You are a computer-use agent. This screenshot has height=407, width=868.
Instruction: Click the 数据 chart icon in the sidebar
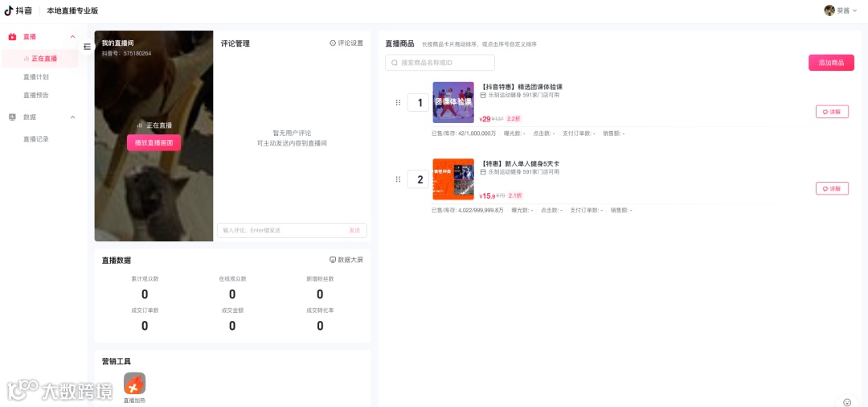(12, 117)
